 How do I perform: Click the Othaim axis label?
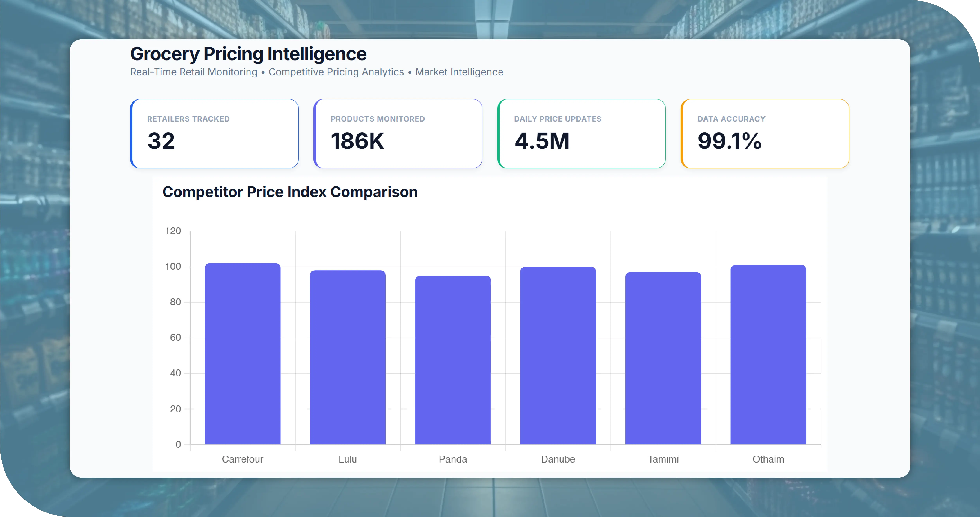pyautogui.click(x=769, y=459)
